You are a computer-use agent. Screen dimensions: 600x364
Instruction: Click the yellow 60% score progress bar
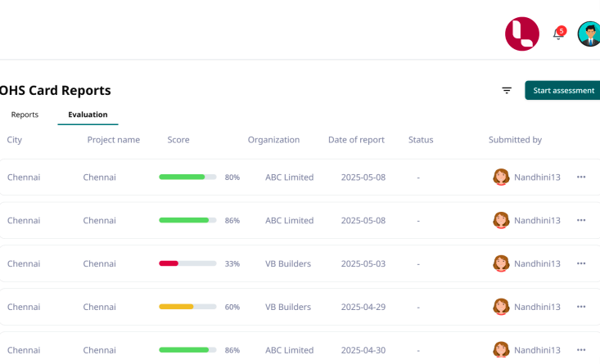coord(187,307)
